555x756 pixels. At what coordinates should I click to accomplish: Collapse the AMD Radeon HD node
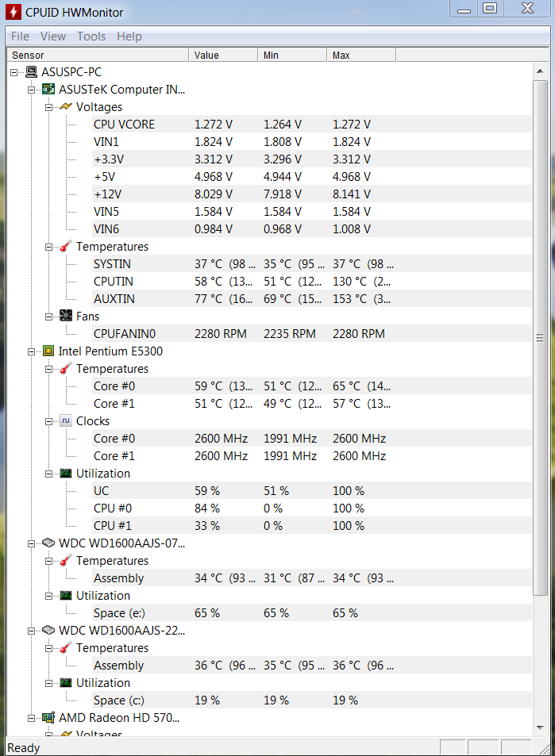[32, 719]
